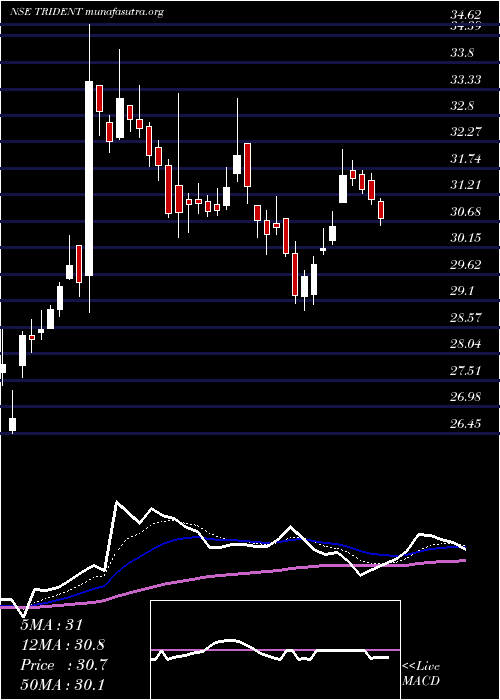Viewport: 500px width, 700px height.
Task: Click the tallest white breakout candle
Action: pyautogui.click(x=89, y=178)
